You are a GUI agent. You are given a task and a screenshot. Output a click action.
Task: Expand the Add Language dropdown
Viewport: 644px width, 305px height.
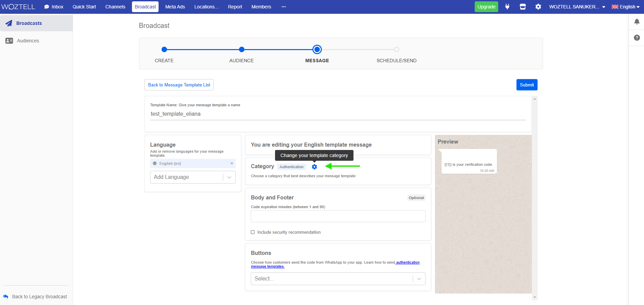229,177
